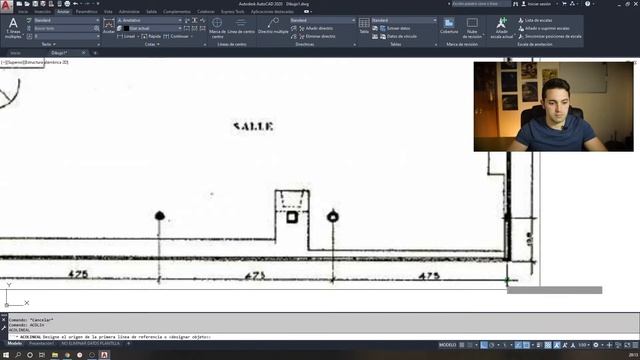Click the Datos de vínculo icon
640x360 pixels.
click(x=383, y=36)
